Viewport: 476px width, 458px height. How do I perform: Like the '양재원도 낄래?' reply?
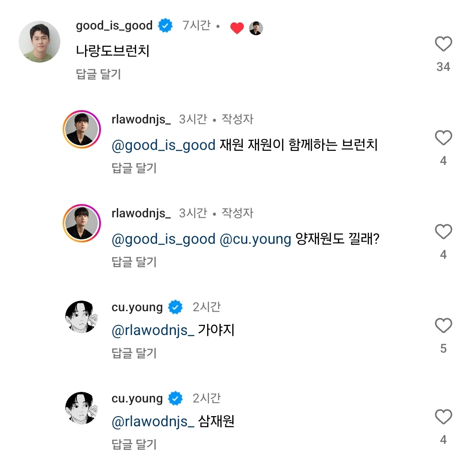(443, 232)
